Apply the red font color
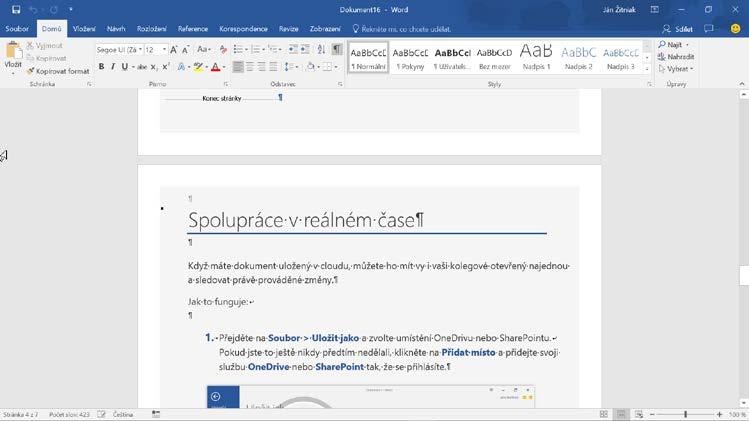749x421 pixels. pyautogui.click(x=215, y=67)
